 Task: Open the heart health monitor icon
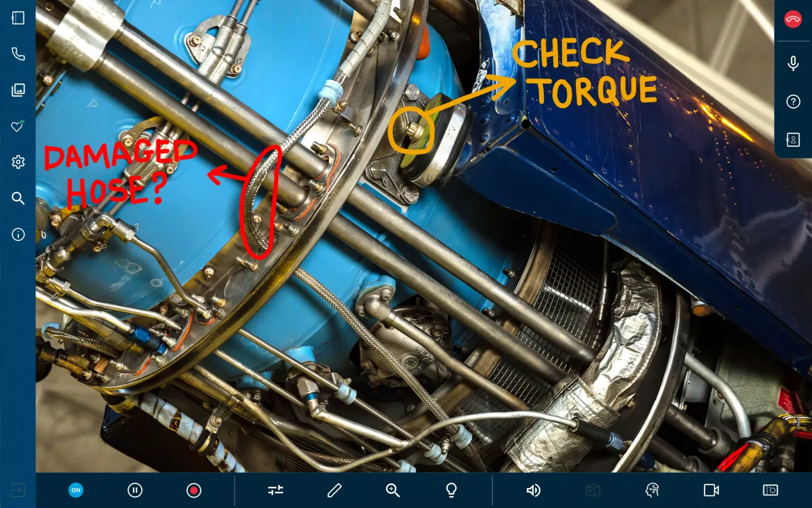(18, 126)
